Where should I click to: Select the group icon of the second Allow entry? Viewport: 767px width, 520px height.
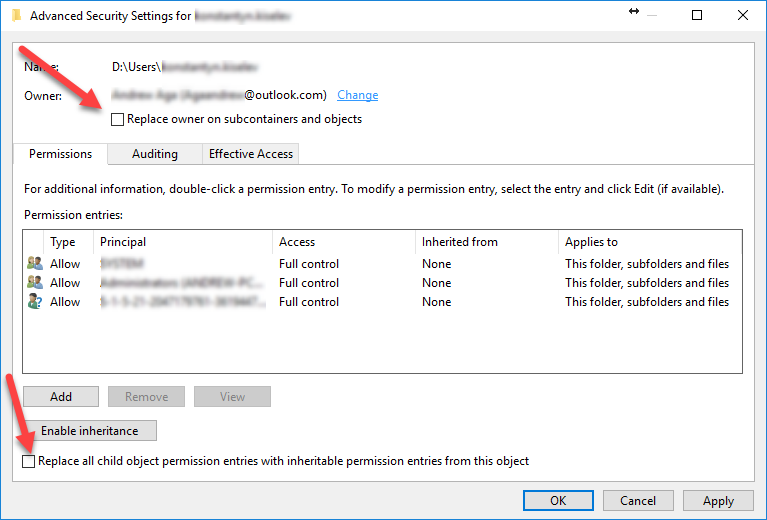(x=35, y=283)
